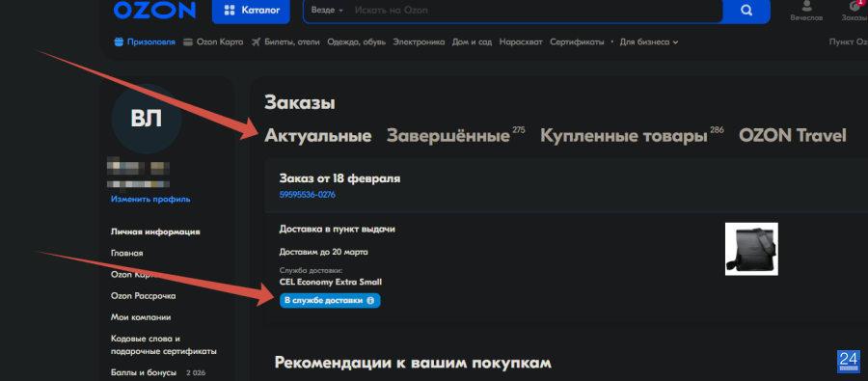Open Билеты, отели link
The image size is (868, 381).
pos(285,42)
